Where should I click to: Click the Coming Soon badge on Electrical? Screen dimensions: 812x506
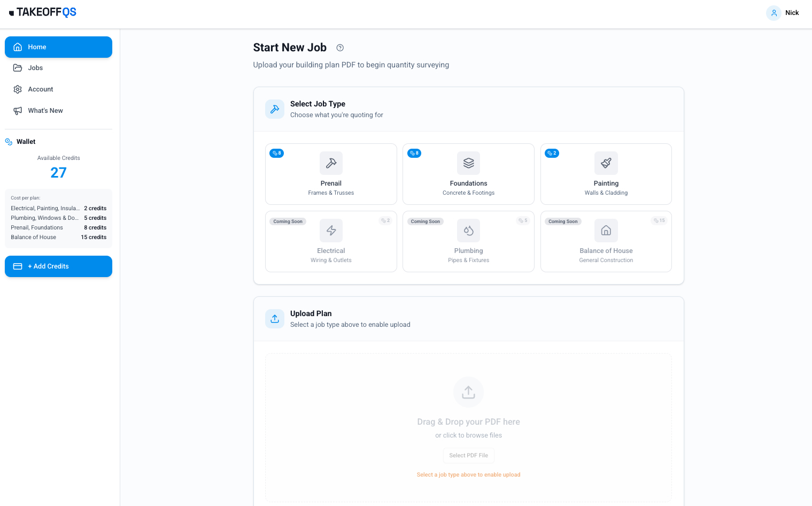288,221
